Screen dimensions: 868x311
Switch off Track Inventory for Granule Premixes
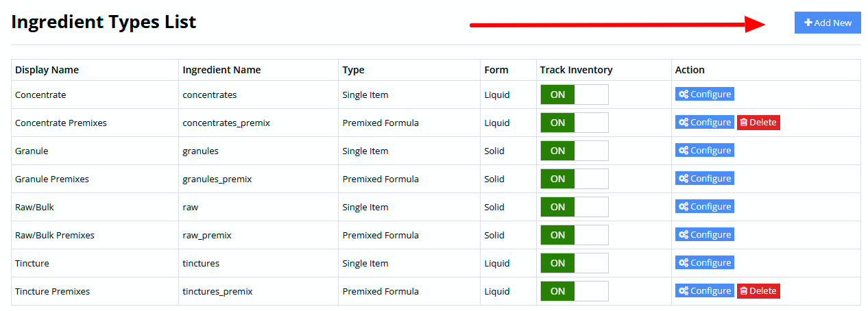pos(574,179)
